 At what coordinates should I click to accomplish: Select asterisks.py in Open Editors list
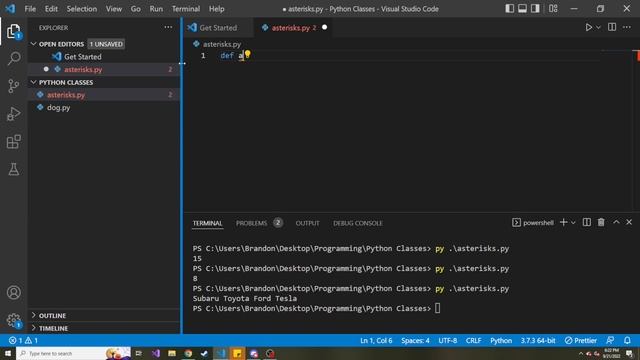[x=104, y=69]
